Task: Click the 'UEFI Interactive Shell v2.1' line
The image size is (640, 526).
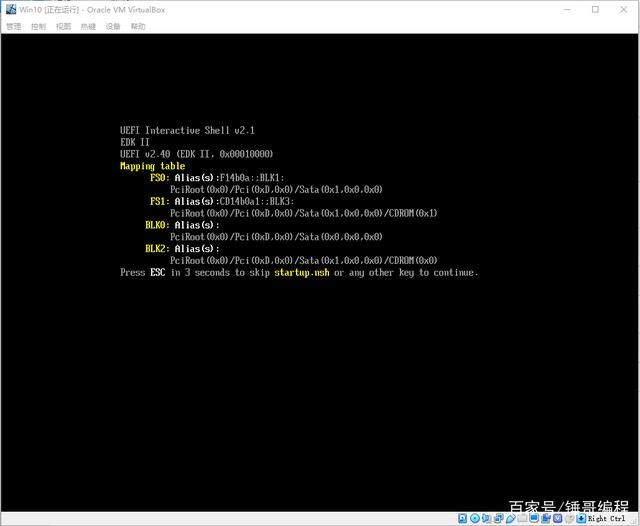Action: pos(187,130)
